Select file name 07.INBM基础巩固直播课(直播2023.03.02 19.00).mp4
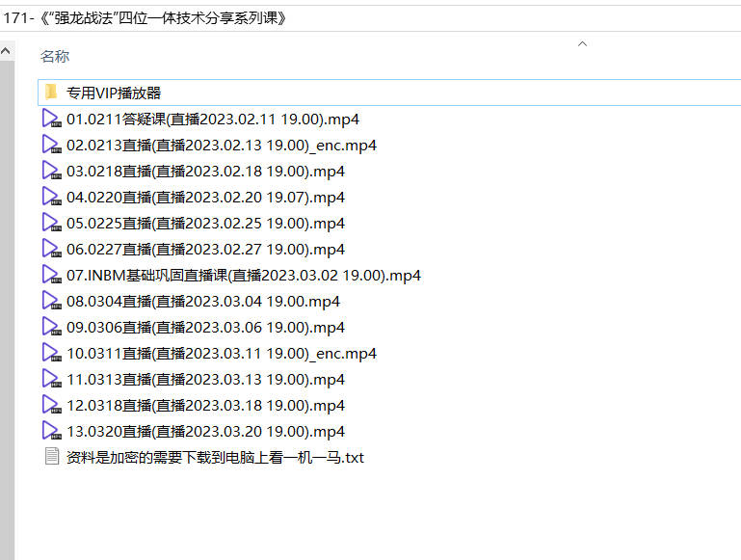The width and height of the screenshot is (741, 560). point(244,275)
